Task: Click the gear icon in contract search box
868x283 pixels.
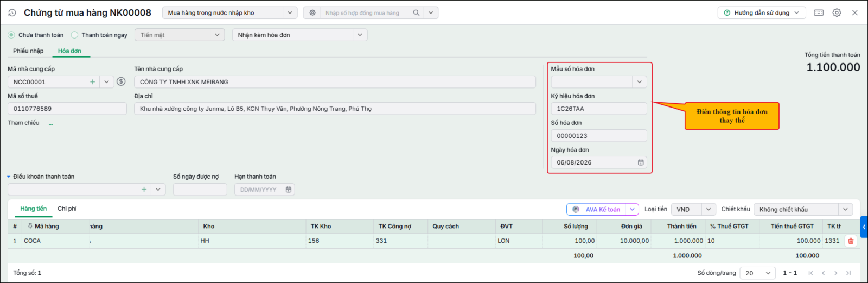Action: [x=312, y=12]
